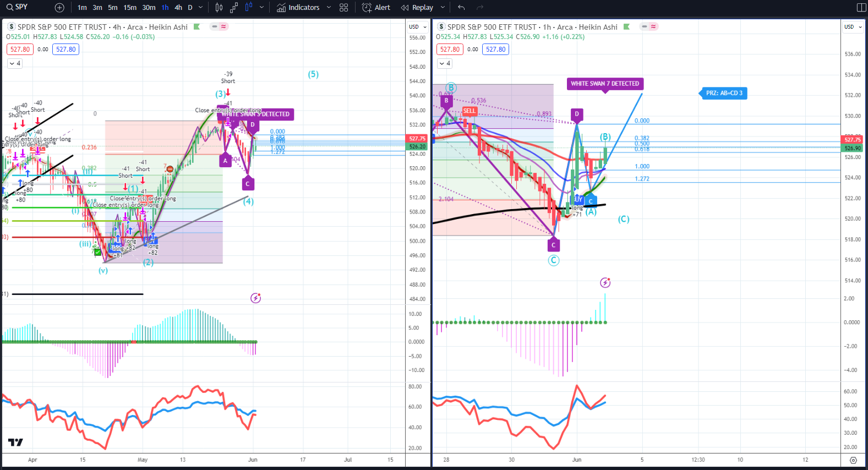The image size is (868, 470).
Task: Expand favorite indicators dropdown arrow
Action: point(329,8)
